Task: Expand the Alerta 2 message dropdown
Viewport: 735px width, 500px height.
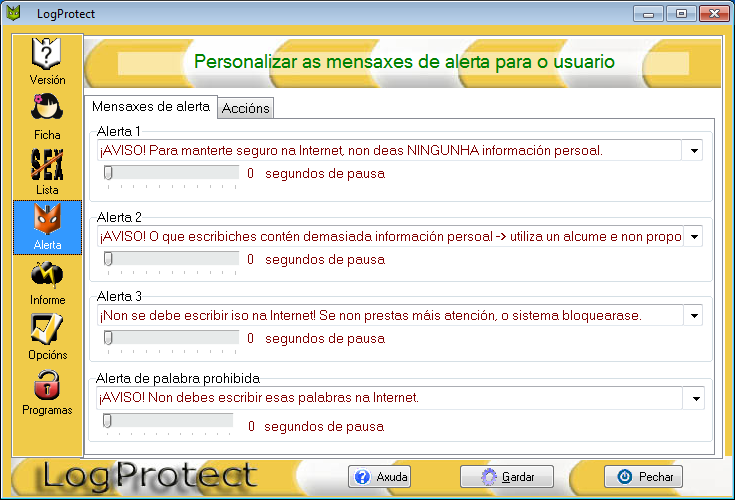Action: click(x=694, y=236)
